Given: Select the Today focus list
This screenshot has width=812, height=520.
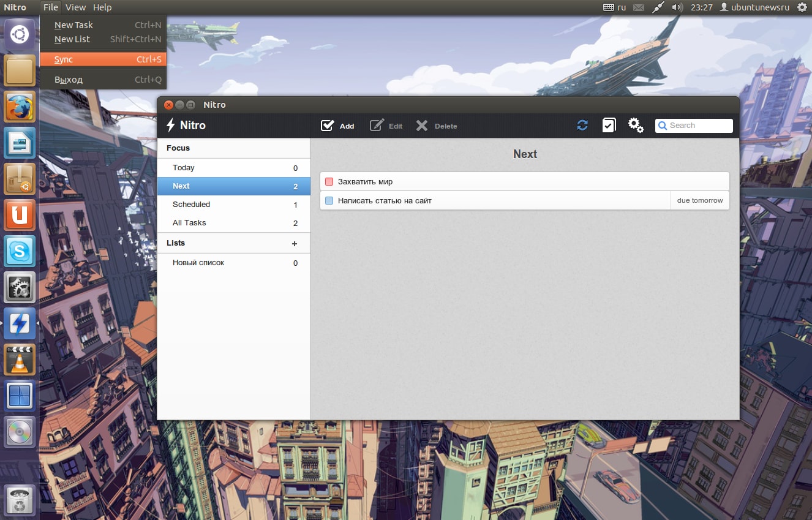Looking at the screenshot, I should point(234,168).
